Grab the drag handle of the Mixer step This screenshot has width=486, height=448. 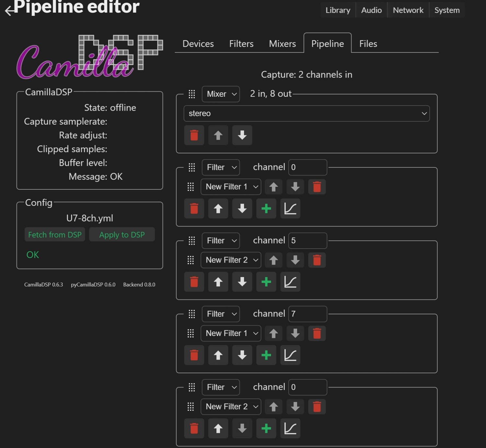[192, 94]
